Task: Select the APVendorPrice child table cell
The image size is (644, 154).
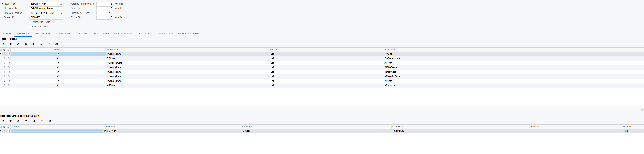Action: pos(392,76)
